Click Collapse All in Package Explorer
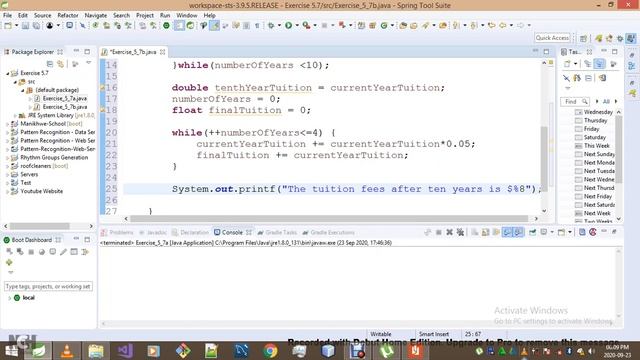 tap(50, 64)
